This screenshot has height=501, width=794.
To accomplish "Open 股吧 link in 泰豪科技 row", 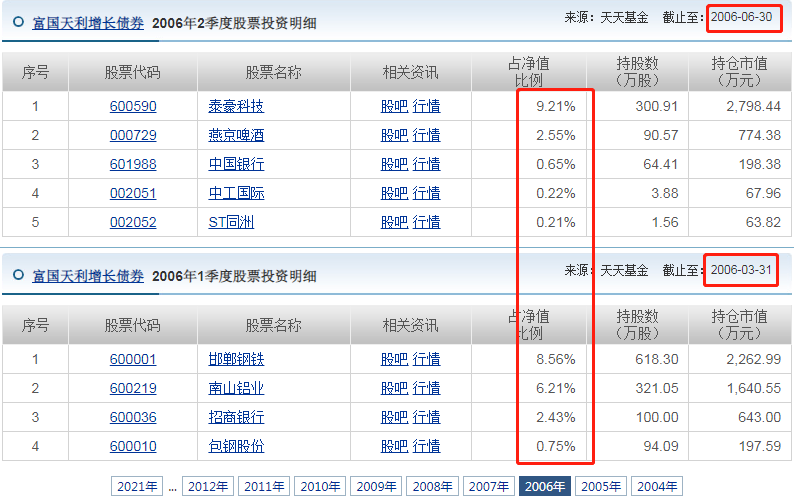I will point(394,106).
